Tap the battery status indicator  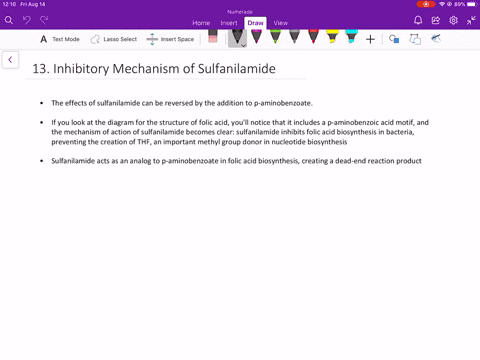coord(472,4)
